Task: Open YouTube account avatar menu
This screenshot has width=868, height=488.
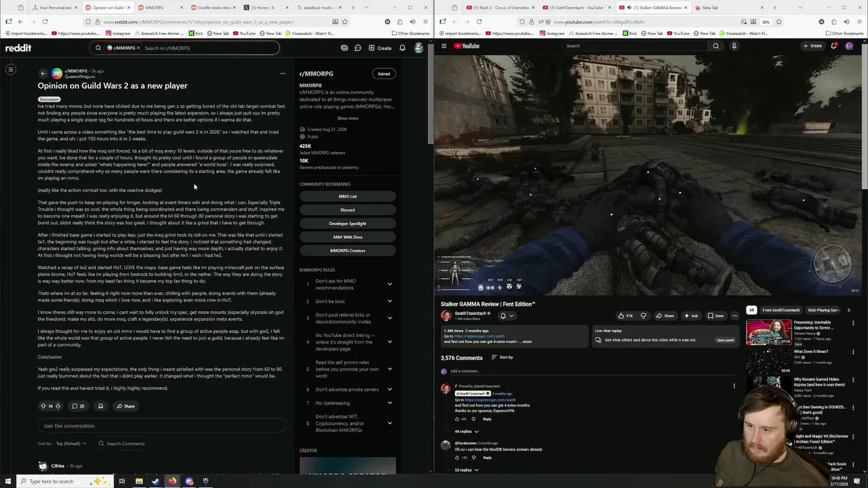Action: pos(849,46)
